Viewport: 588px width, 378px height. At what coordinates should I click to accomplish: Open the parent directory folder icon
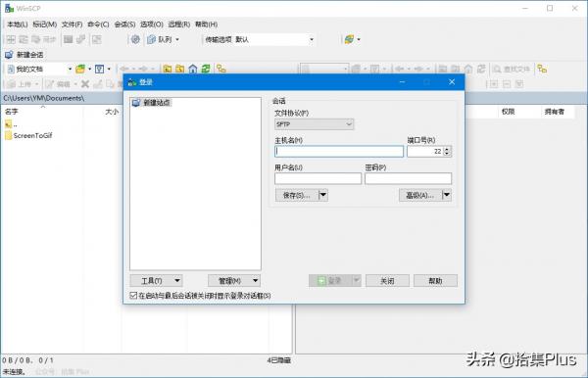[168, 69]
